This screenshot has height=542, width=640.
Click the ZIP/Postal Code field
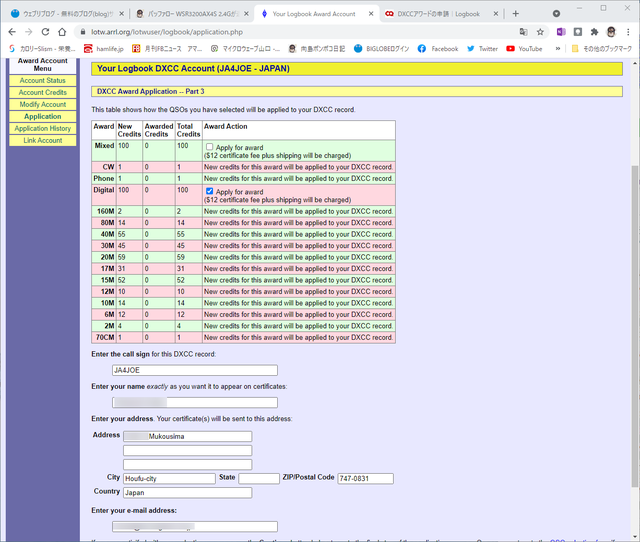point(365,478)
